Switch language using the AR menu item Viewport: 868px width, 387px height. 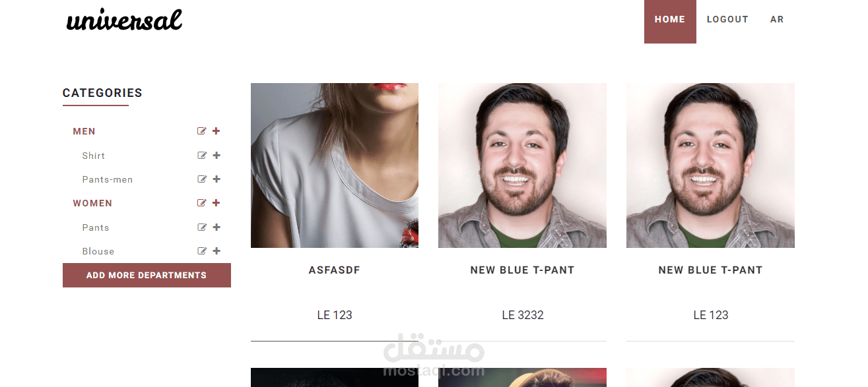coord(777,20)
